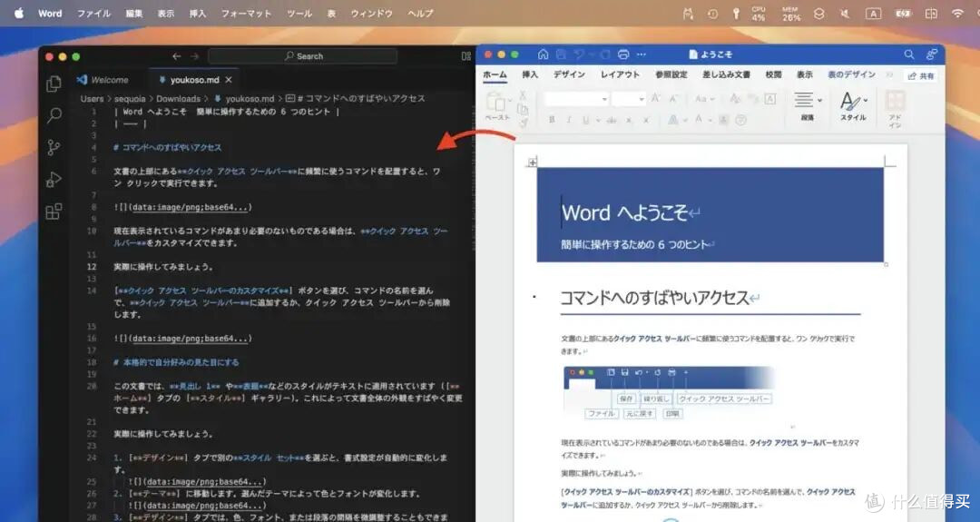The height and width of the screenshot is (522, 980).
Task: Click the Format Painter icon in Word ribbon
Action: pos(523,123)
